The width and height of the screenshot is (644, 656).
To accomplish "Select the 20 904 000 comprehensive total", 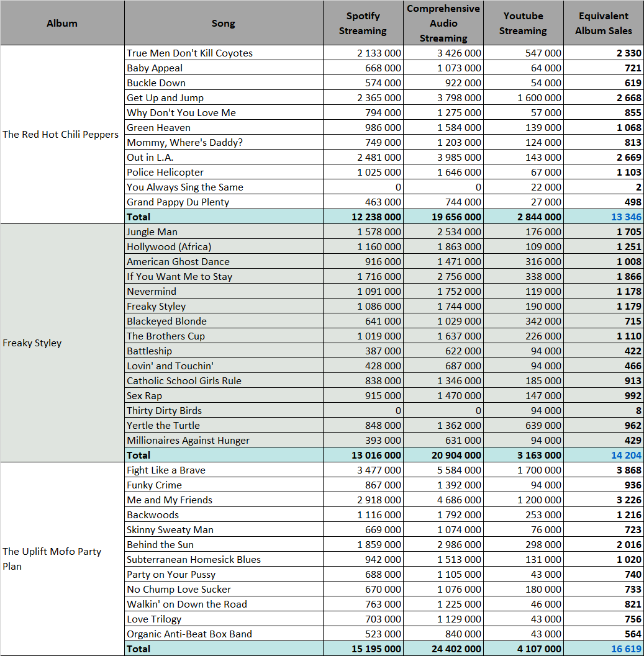I will click(x=443, y=455).
